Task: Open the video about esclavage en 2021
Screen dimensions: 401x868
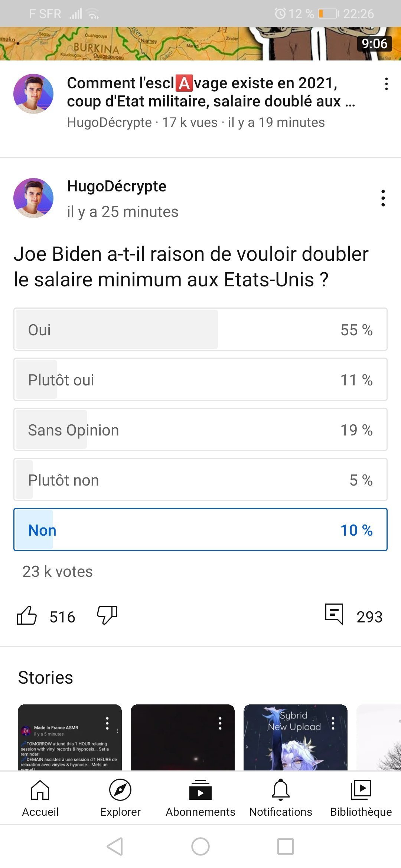Action: pos(211,92)
